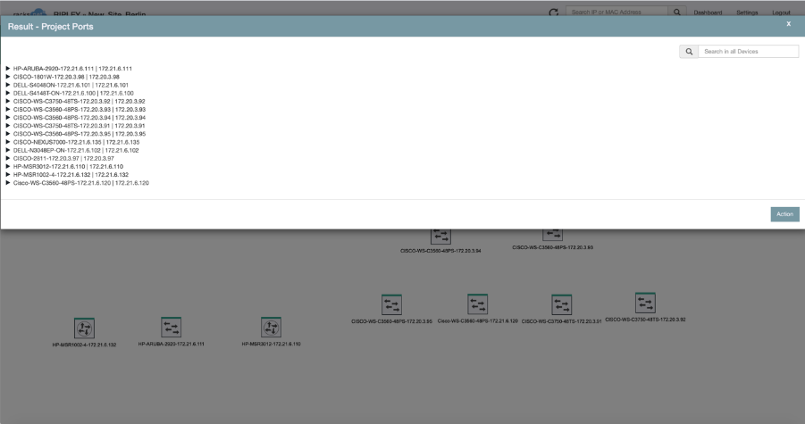Select the HP-MSR1002-4-172.21.6.132 list row text
Screen dimensions: 806x424
point(70,175)
